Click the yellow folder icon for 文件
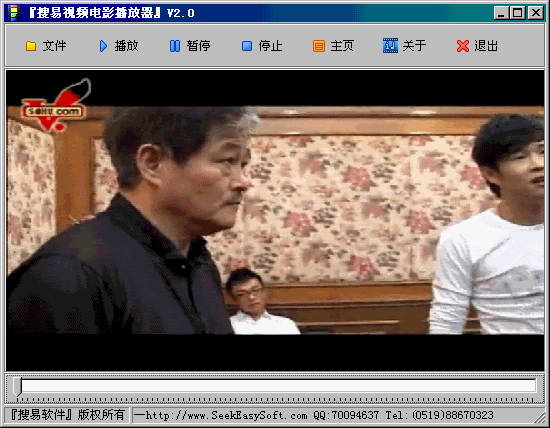550x428 pixels. pyautogui.click(x=31, y=46)
